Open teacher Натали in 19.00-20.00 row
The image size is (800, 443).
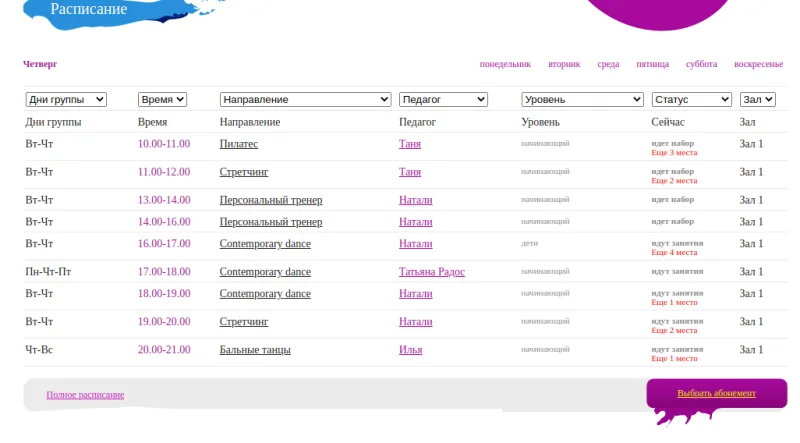pyautogui.click(x=415, y=322)
